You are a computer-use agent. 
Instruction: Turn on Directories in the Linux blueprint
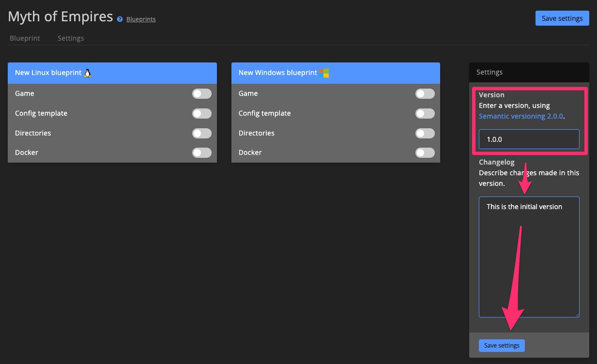point(202,133)
